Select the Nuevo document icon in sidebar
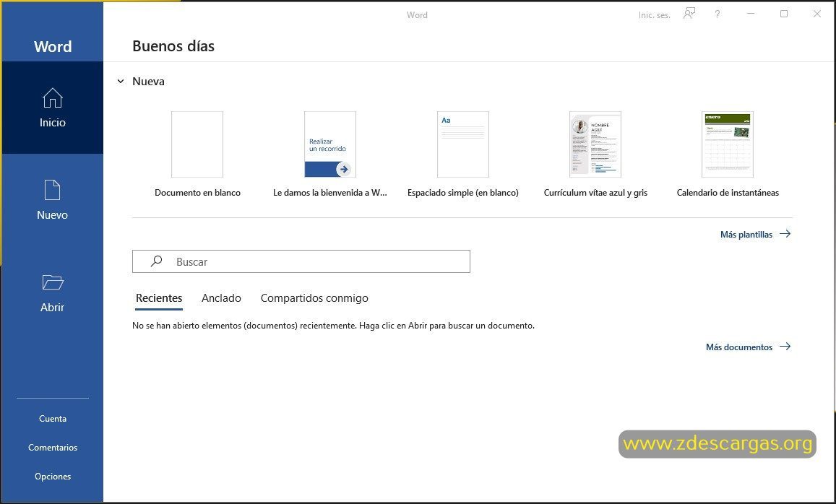This screenshot has width=836, height=504. point(52,190)
